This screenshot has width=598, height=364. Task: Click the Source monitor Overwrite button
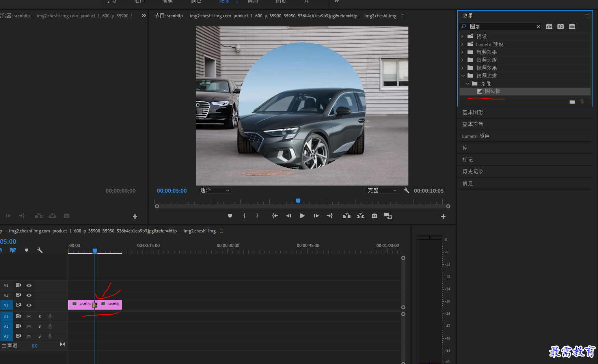pos(52,216)
